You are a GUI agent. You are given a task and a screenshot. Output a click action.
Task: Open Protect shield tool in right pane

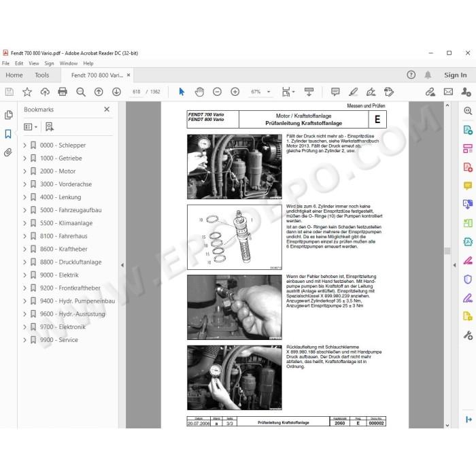[x=468, y=279]
